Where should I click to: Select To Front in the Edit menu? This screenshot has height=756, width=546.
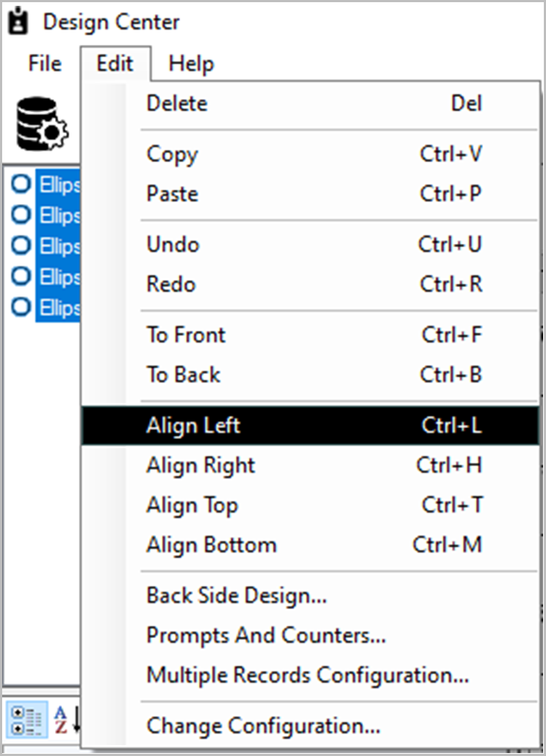pos(186,334)
